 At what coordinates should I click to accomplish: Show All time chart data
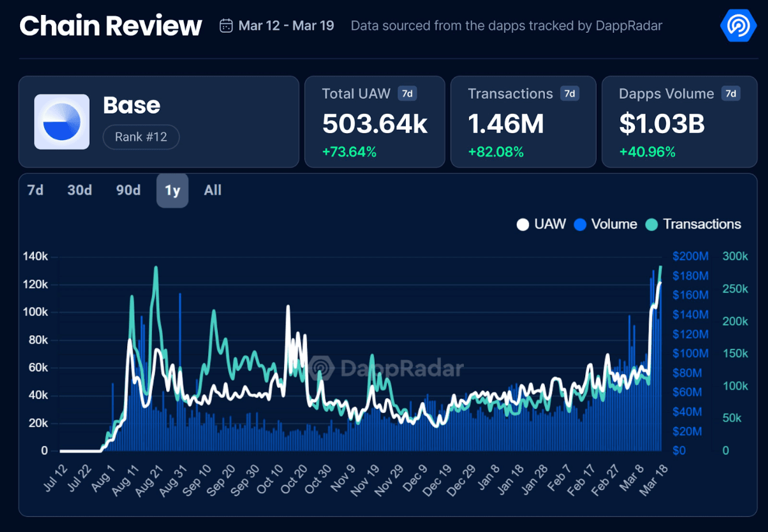click(213, 190)
